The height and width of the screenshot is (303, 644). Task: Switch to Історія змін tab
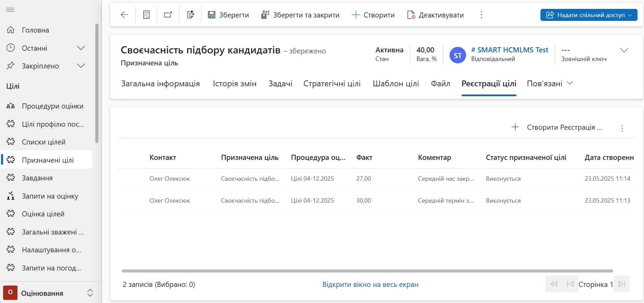235,84
